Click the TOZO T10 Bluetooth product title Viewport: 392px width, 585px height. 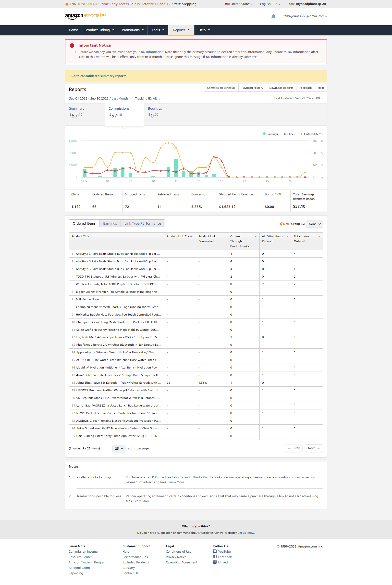coord(118,277)
